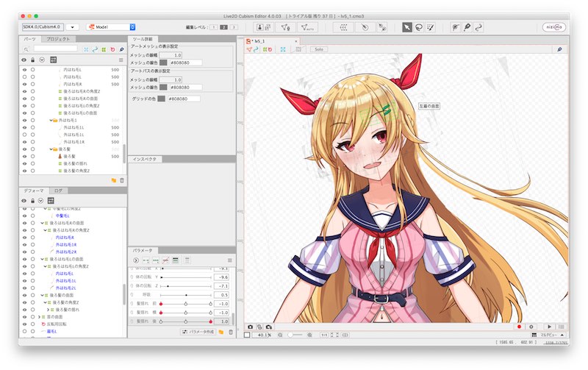Click the 1:1 actual size button
The width and height of the screenshot is (588, 370).
point(323,335)
